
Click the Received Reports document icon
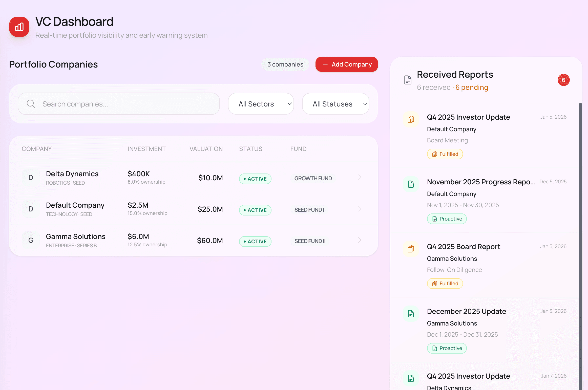point(407,80)
